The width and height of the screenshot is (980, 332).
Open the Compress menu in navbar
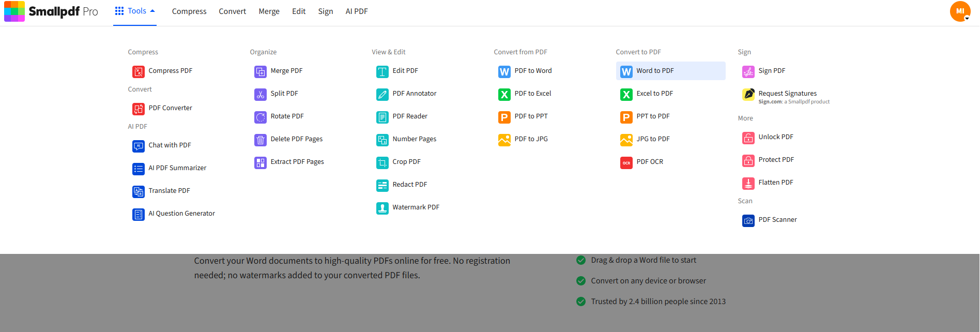pos(189,11)
